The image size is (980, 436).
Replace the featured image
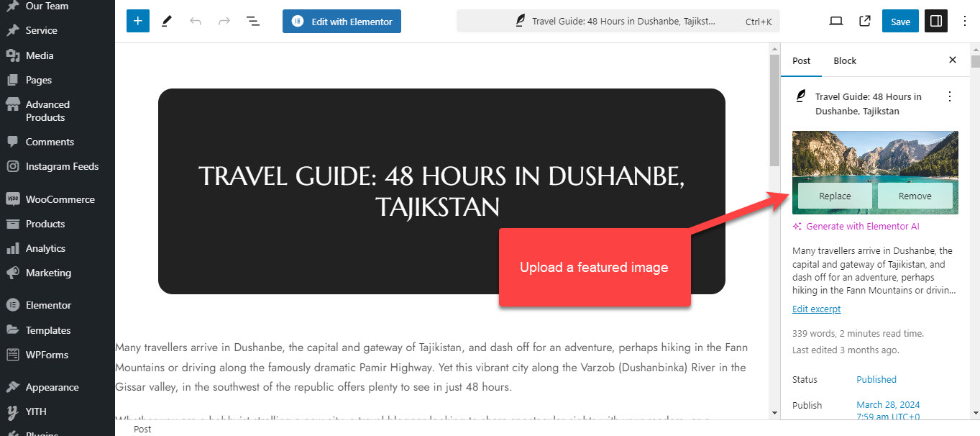point(834,196)
